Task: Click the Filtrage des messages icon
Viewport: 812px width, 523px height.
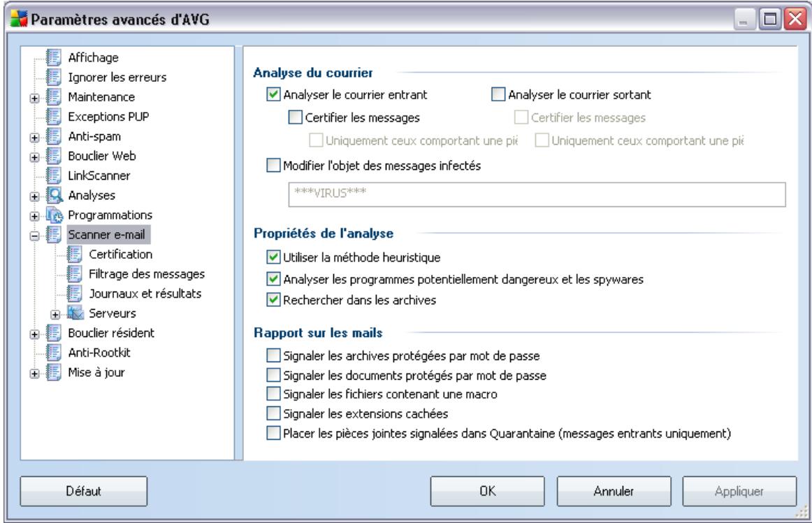Action: tap(75, 274)
